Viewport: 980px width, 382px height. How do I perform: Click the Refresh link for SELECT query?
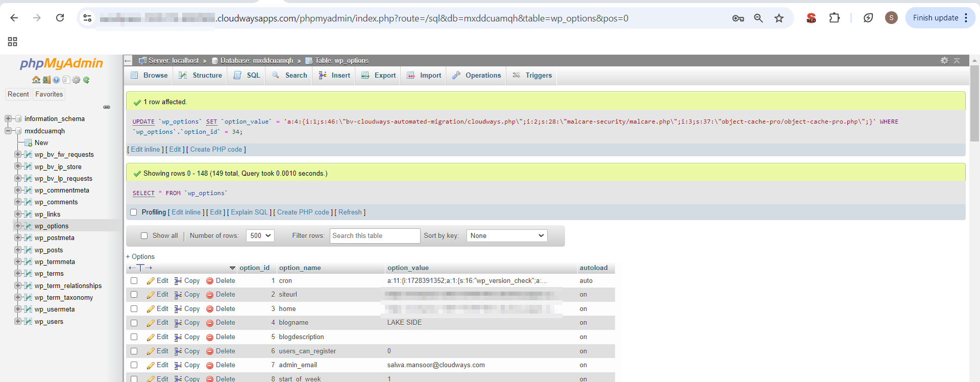350,212
